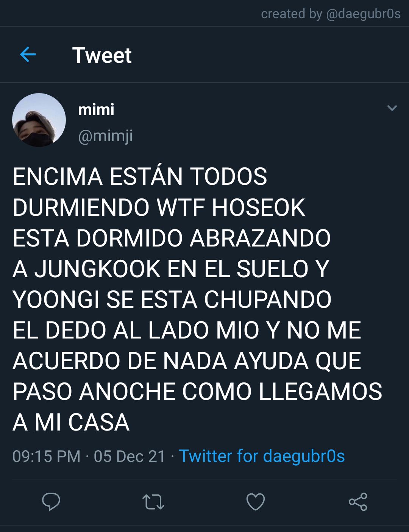Like the tweet with the heart
This screenshot has height=532, width=409.
[x=256, y=502]
